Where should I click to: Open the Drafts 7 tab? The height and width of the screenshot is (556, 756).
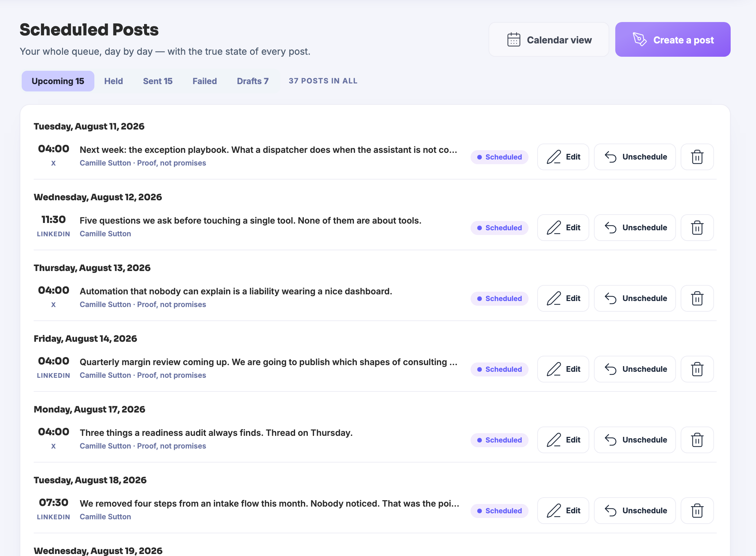(252, 81)
